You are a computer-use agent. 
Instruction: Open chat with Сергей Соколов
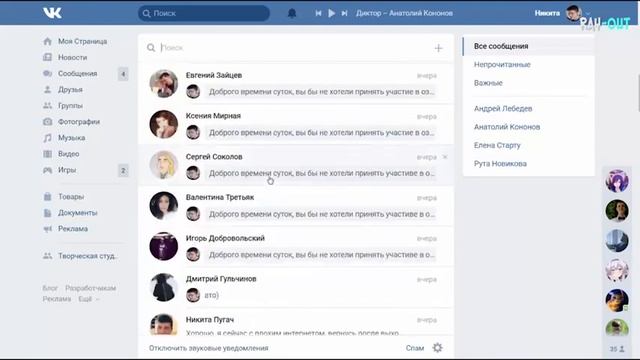tap(296, 165)
